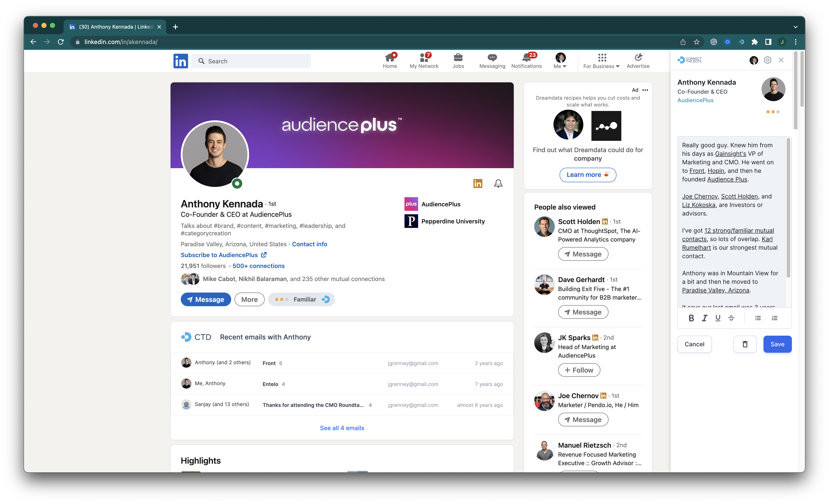The height and width of the screenshot is (504, 829).
Task: Click the notification bell on profile
Action: pos(498,183)
